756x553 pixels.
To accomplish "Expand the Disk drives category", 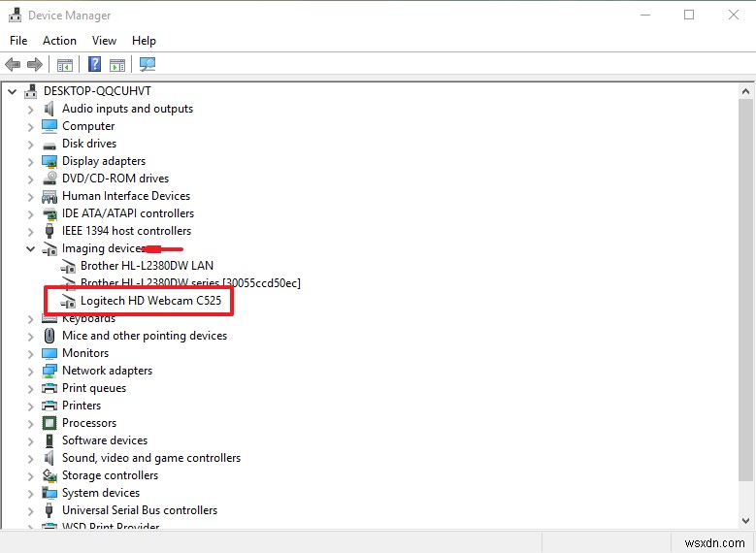I will tap(30, 145).
